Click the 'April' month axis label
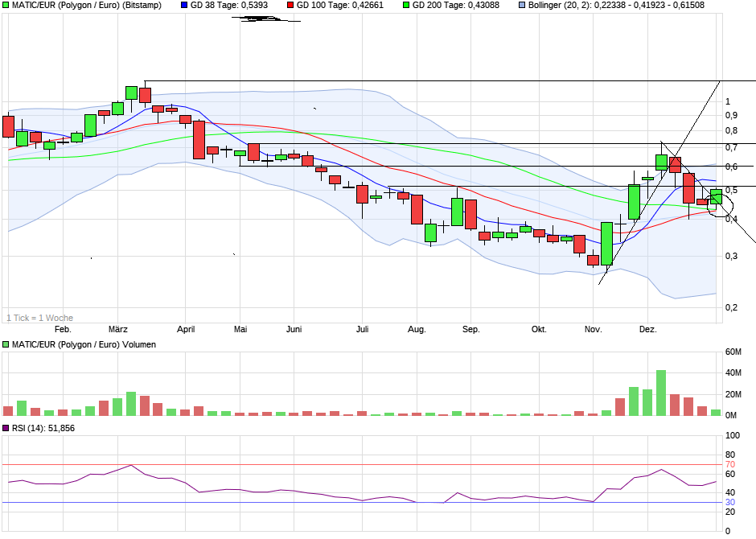 [x=186, y=329]
